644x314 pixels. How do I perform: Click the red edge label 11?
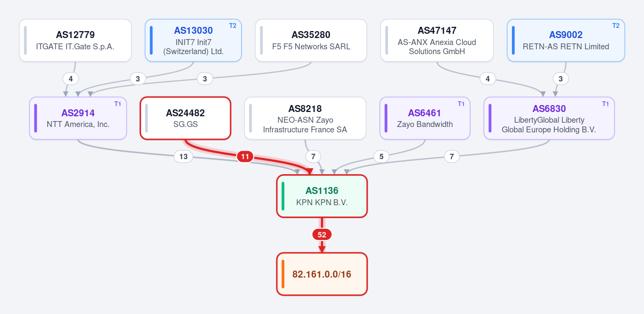[245, 156]
